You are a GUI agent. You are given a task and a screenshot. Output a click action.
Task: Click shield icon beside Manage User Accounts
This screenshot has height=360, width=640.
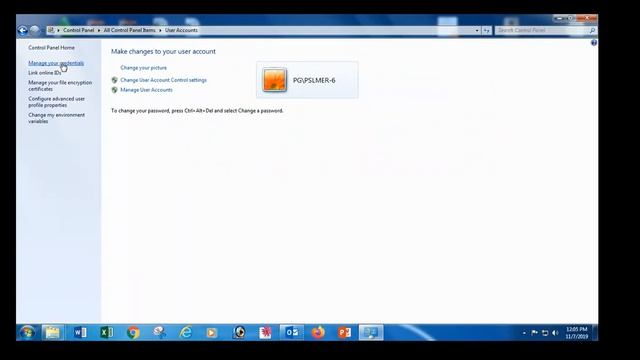click(x=115, y=90)
